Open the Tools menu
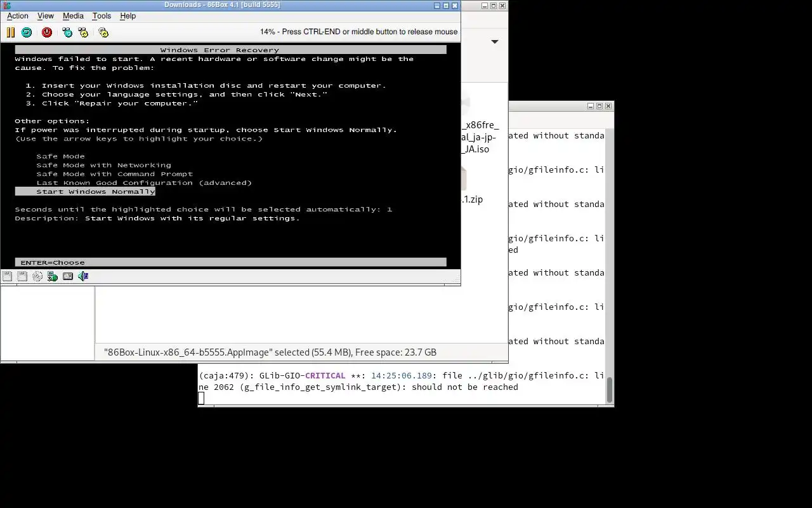The image size is (812, 508). point(101,16)
